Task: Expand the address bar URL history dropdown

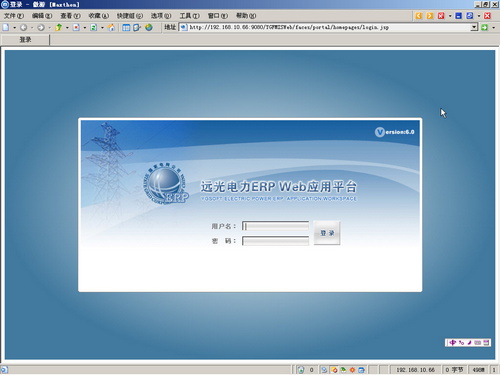Action: pos(474,27)
